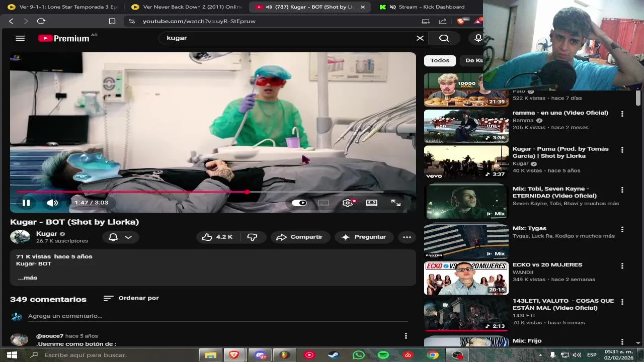Open options for Mix: Frijo
644x362 pixels.
coord(622,342)
